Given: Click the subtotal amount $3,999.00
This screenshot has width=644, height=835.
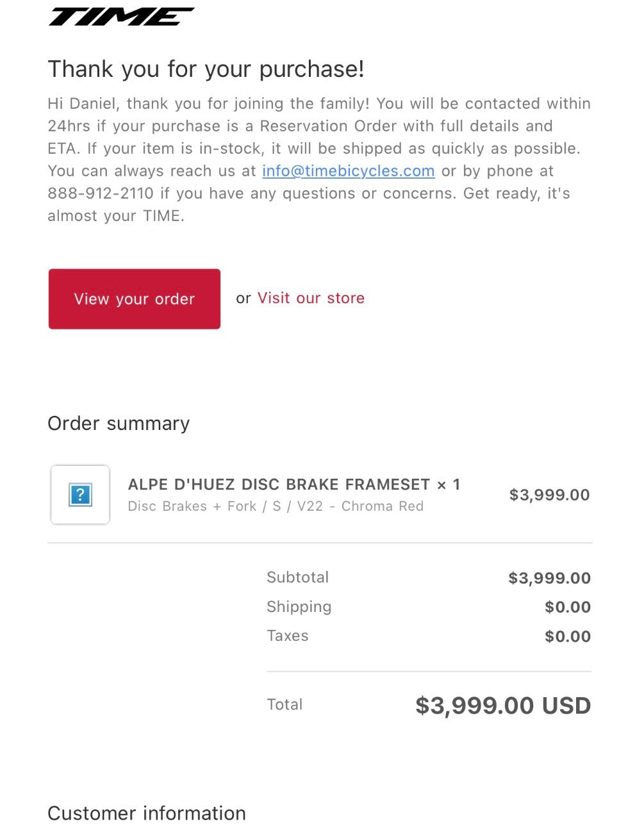Looking at the screenshot, I should [549, 578].
